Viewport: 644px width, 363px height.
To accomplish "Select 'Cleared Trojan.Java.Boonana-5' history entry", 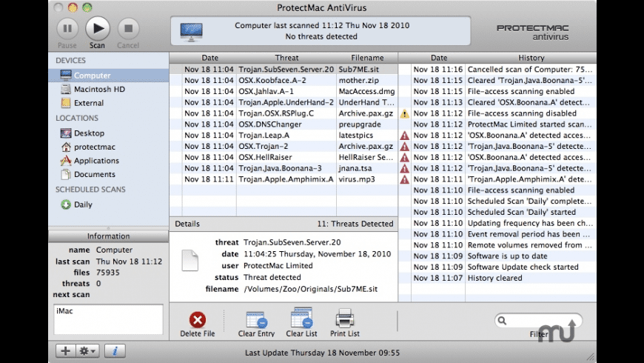I will point(497,80).
